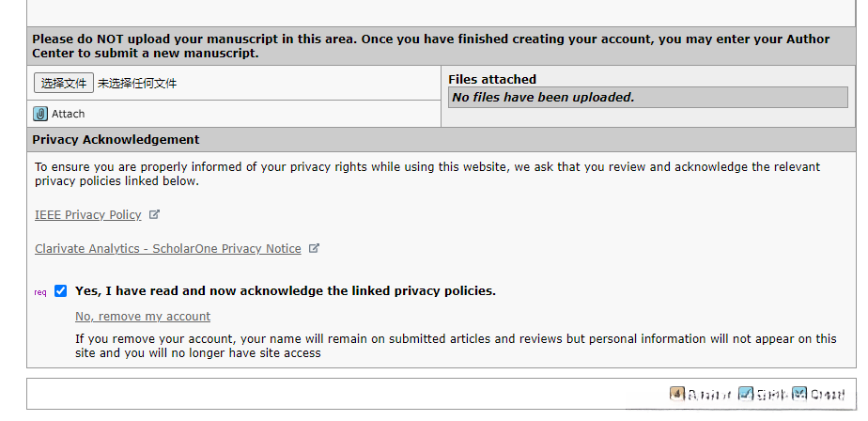Click the Cancel button text at bottom
Image resolution: width=868 pixels, height=421 pixels.
(x=828, y=396)
